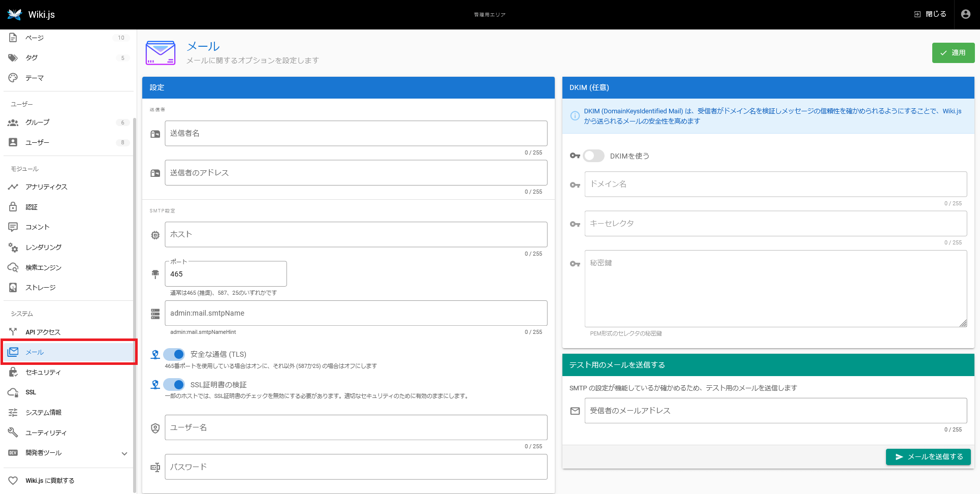Click the SSL cloud-lock icon
The width and height of the screenshot is (980, 494).
tap(13, 392)
